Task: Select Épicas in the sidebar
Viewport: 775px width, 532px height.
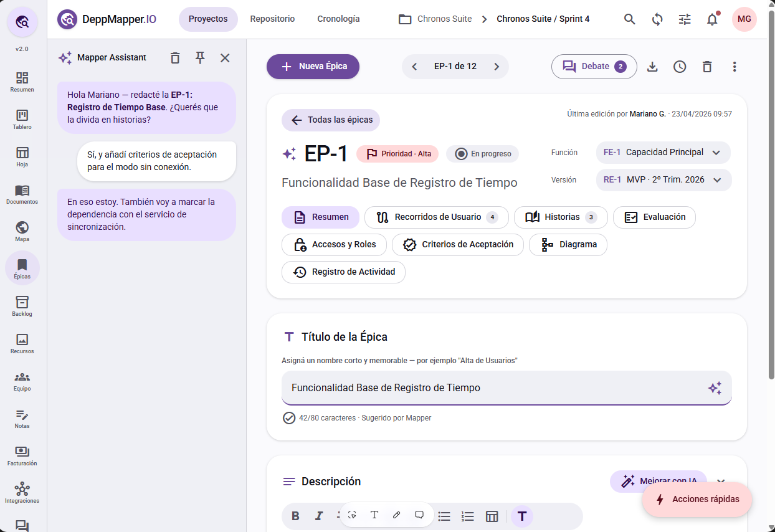Action: (22, 268)
